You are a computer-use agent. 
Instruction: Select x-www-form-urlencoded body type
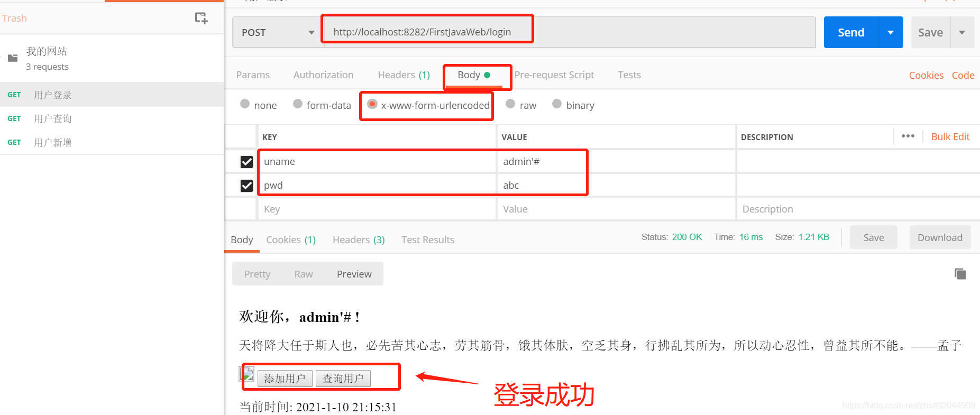click(x=372, y=104)
